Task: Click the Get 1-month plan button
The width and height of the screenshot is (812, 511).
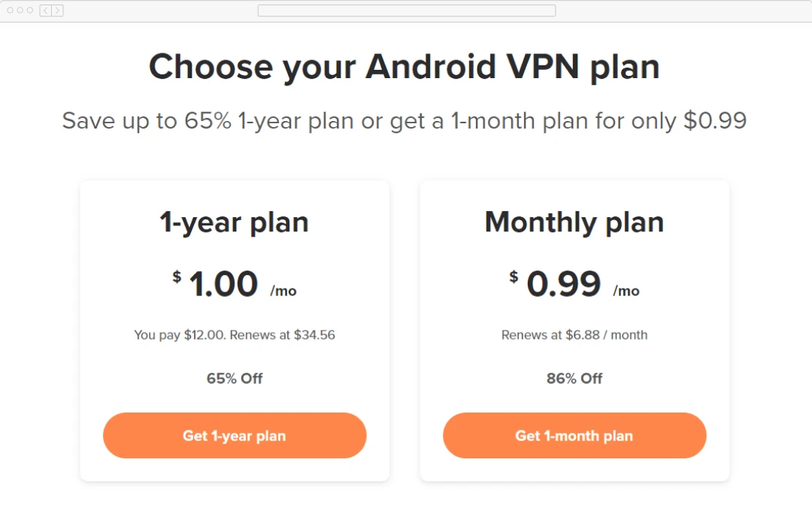Action: coord(574,435)
